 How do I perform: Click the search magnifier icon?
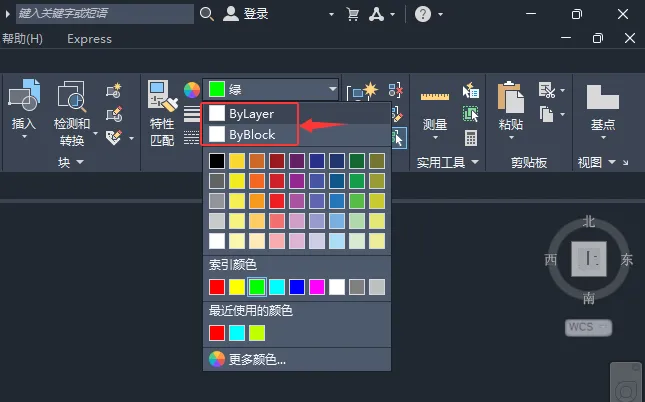coord(206,14)
